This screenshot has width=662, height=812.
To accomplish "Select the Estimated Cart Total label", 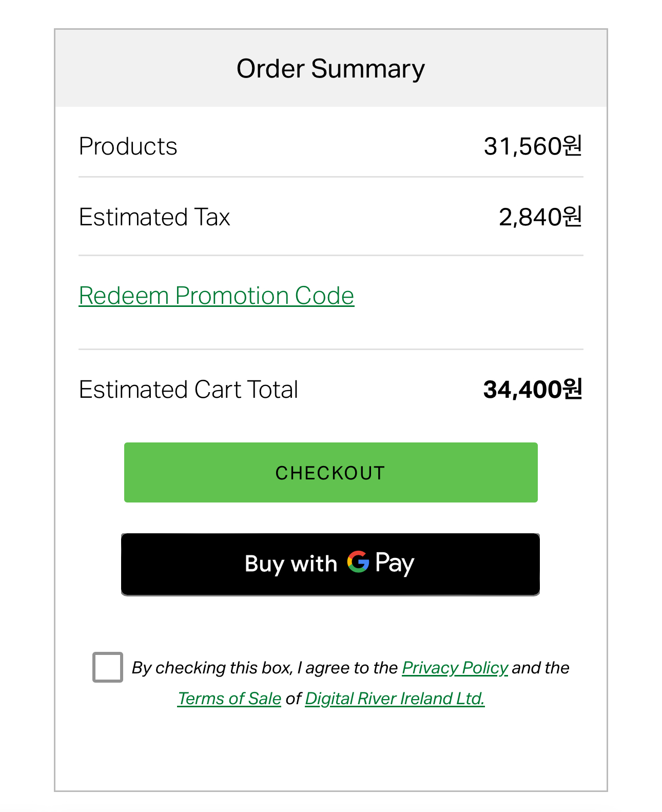I will tap(188, 390).
